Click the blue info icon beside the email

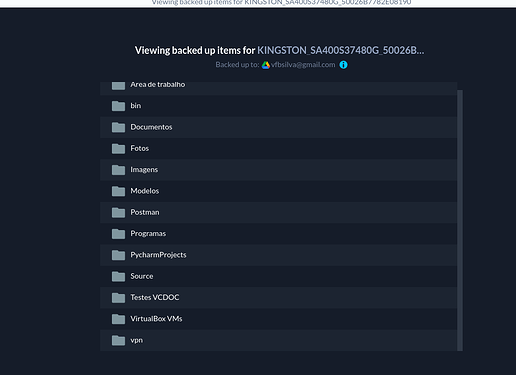click(343, 65)
